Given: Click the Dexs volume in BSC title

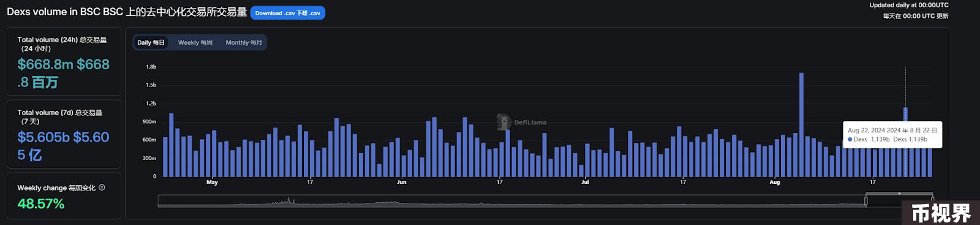Looking at the screenshot, I should pyautogui.click(x=127, y=12).
